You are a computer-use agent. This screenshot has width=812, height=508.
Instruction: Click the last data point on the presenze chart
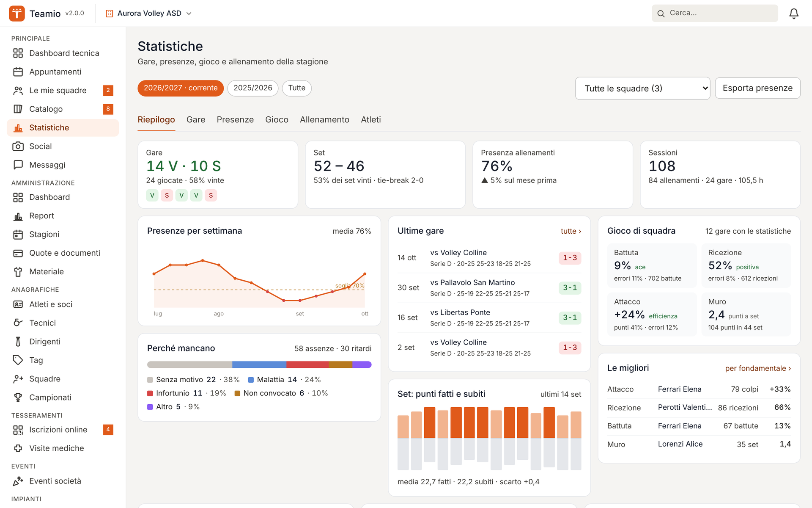click(x=365, y=274)
